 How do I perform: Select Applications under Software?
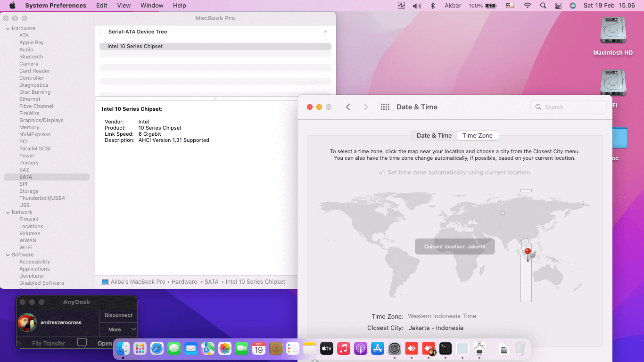click(x=34, y=269)
